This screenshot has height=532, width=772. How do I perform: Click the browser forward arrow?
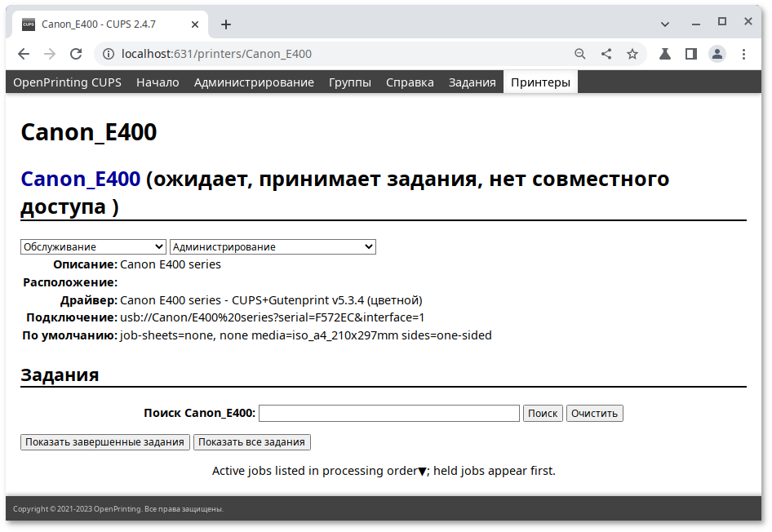(50, 53)
